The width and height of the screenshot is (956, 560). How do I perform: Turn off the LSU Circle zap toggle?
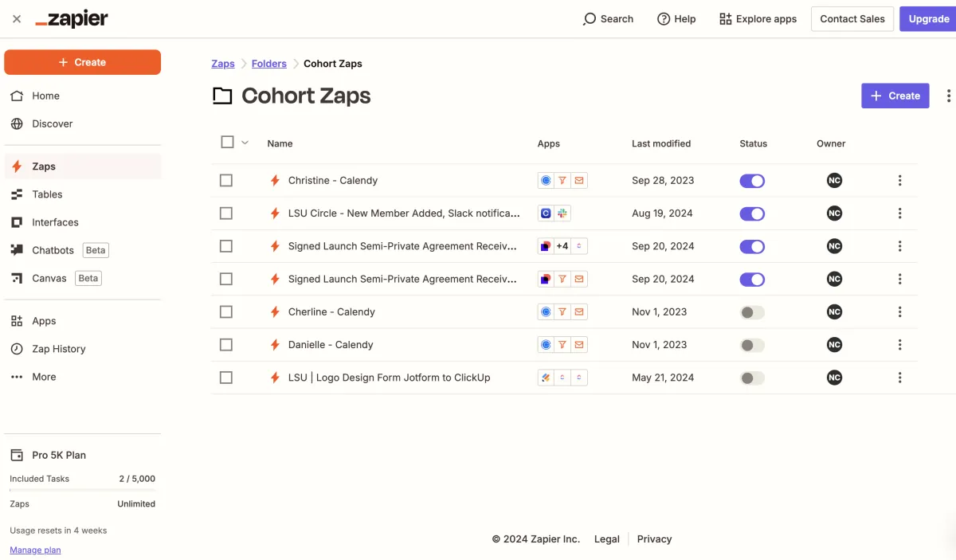coord(752,213)
